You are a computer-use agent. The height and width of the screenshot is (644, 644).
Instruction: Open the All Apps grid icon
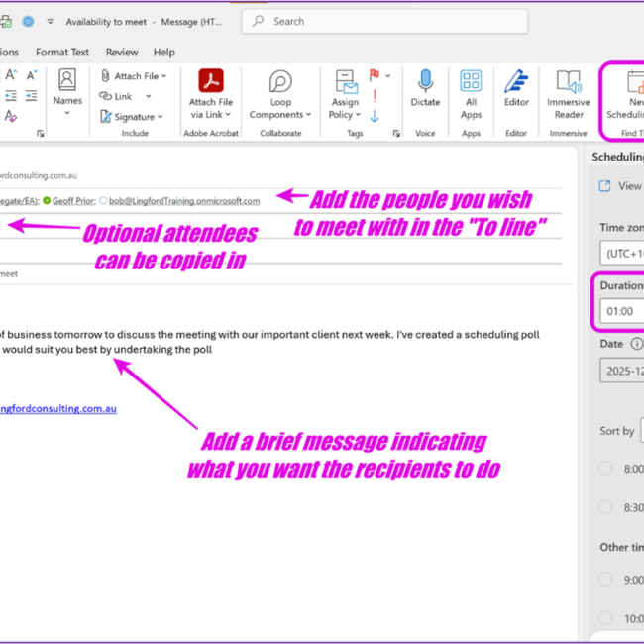click(471, 82)
